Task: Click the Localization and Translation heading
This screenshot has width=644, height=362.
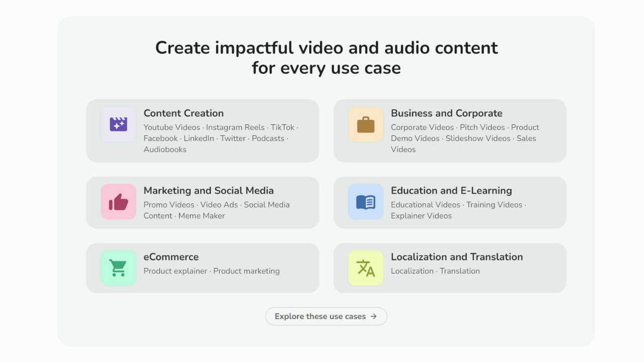Action: click(457, 257)
